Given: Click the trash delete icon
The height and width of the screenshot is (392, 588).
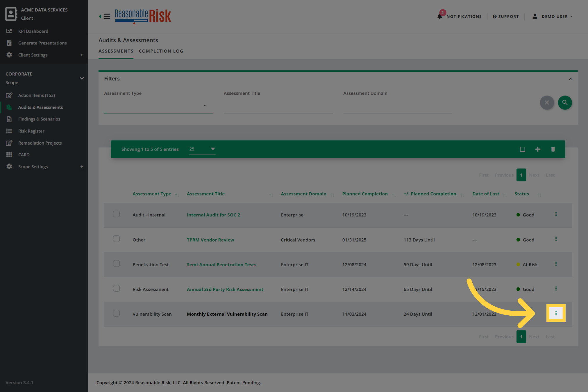Looking at the screenshot, I should [553, 149].
